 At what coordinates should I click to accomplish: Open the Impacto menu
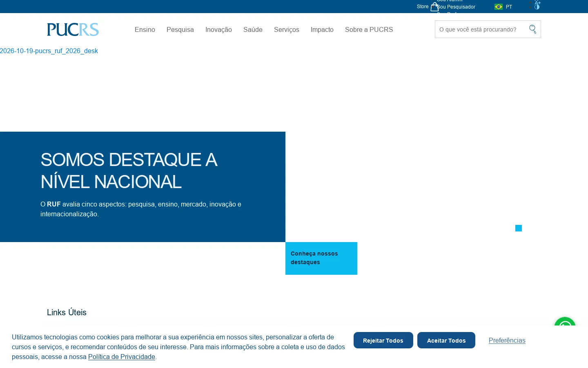pos(322,29)
